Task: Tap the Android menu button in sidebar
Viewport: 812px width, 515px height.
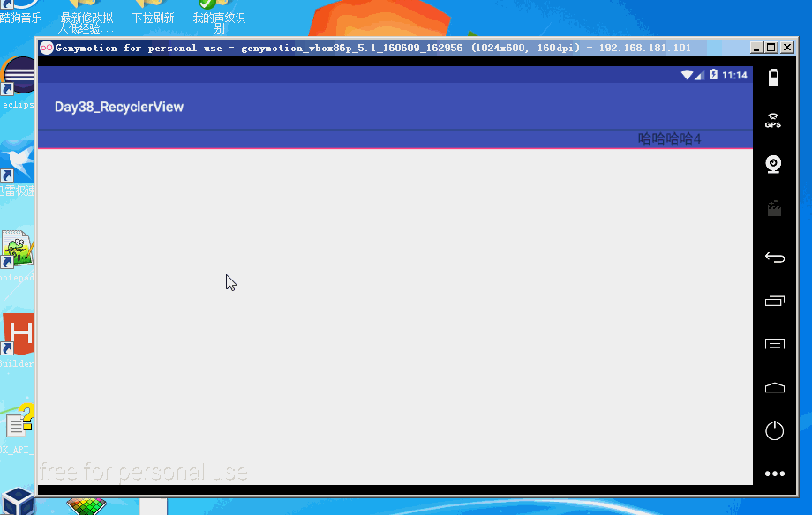Action: click(775, 344)
